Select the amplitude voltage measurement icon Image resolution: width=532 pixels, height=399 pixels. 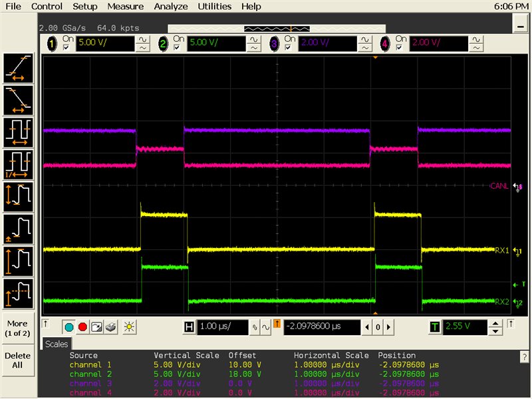pyautogui.click(x=19, y=261)
